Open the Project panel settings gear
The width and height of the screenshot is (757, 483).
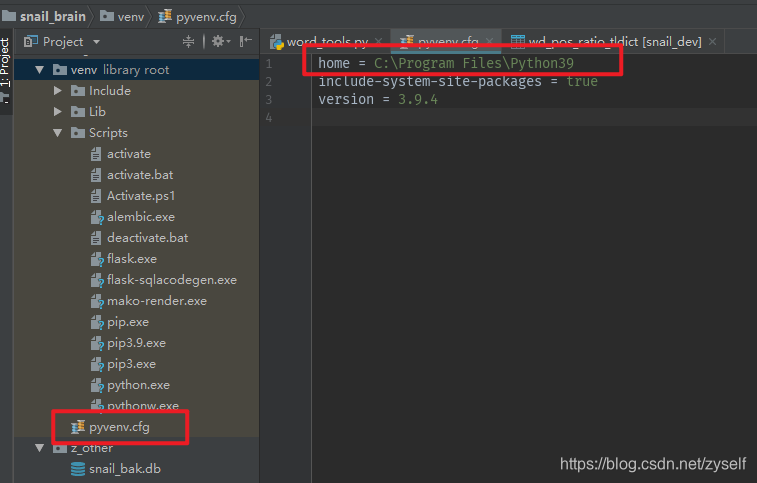[219, 42]
